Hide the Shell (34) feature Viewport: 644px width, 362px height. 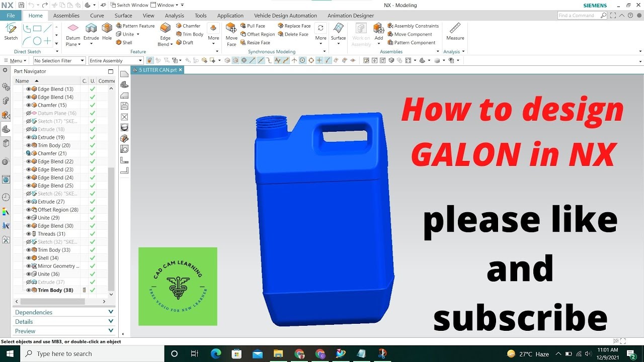(28, 258)
